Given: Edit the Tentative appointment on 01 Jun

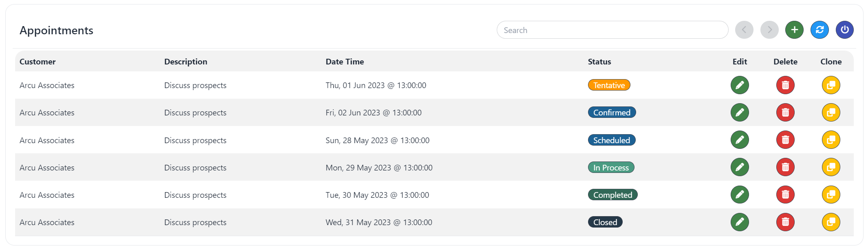Looking at the screenshot, I should coord(740,85).
